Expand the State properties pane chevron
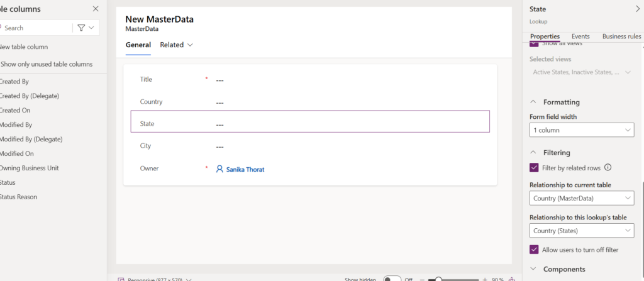644x281 pixels. (x=637, y=9)
